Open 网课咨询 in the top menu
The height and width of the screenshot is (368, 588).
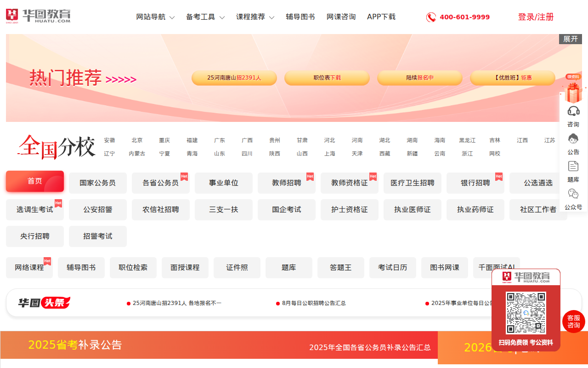point(341,17)
